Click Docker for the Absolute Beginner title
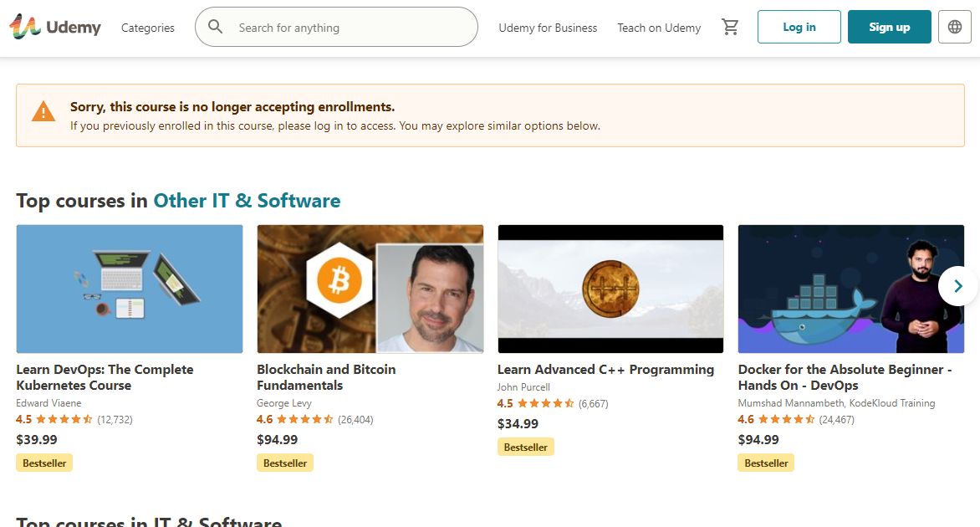 click(x=845, y=377)
